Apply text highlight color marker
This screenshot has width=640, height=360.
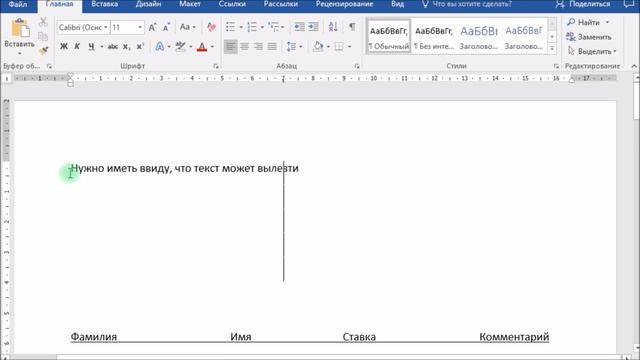(x=180, y=47)
